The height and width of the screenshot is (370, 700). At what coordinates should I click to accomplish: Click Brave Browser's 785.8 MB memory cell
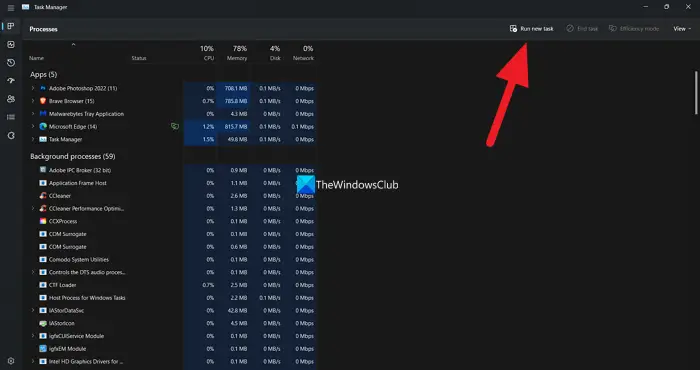tap(236, 101)
